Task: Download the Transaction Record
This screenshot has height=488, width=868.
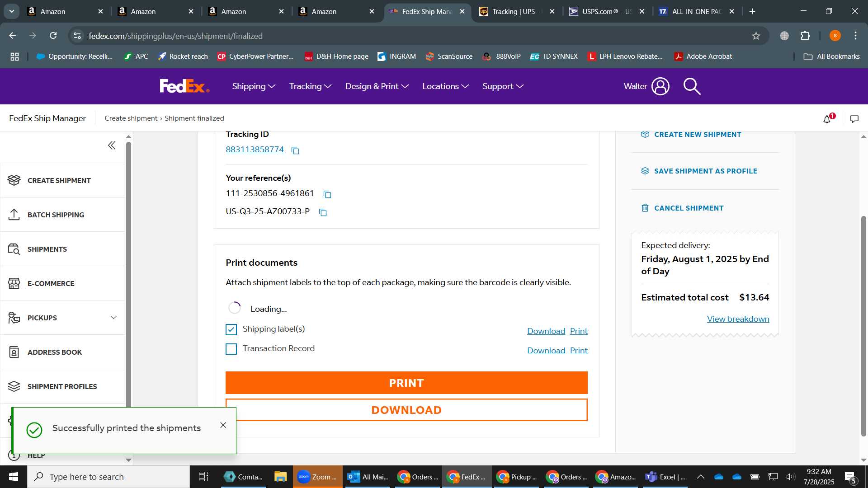Action: point(546,351)
